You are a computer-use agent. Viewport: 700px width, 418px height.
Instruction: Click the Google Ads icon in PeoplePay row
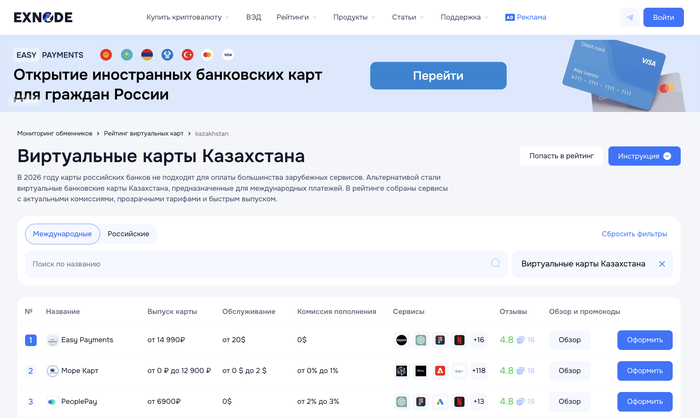click(x=440, y=401)
